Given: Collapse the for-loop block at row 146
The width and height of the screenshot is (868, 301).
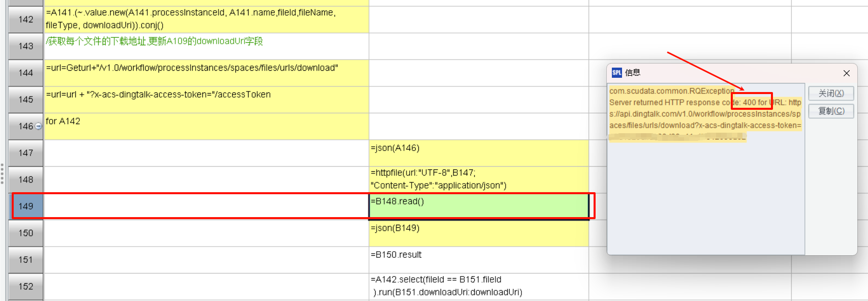Looking at the screenshot, I should [x=39, y=126].
